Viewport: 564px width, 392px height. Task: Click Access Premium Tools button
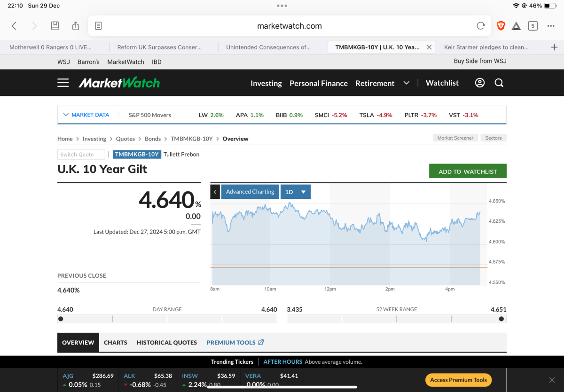point(459,380)
